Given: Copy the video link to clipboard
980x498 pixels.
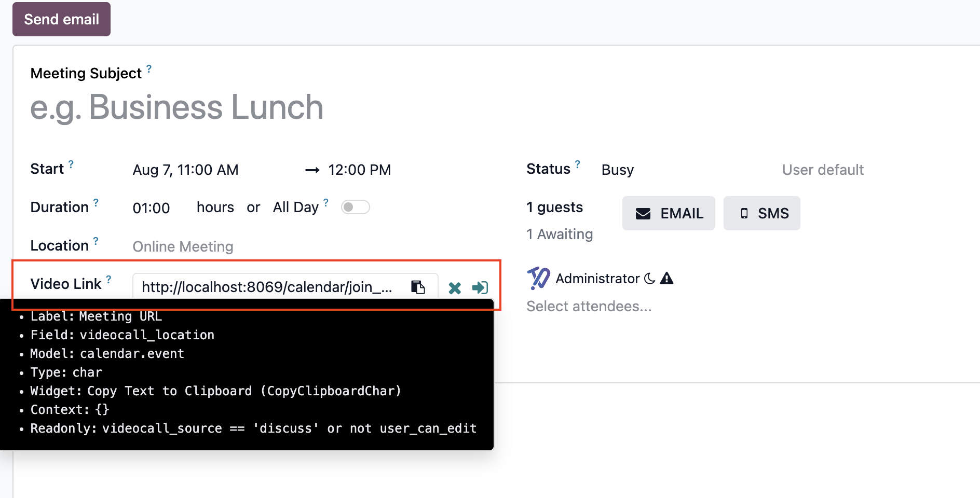Looking at the screenshot, I should 418,287.
